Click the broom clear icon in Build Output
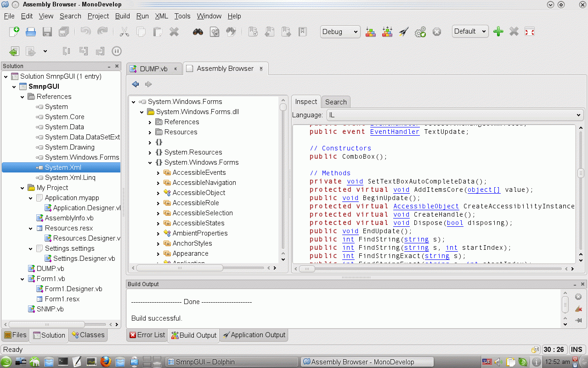Screen dimensions: 588x368 tap(578, 309)
